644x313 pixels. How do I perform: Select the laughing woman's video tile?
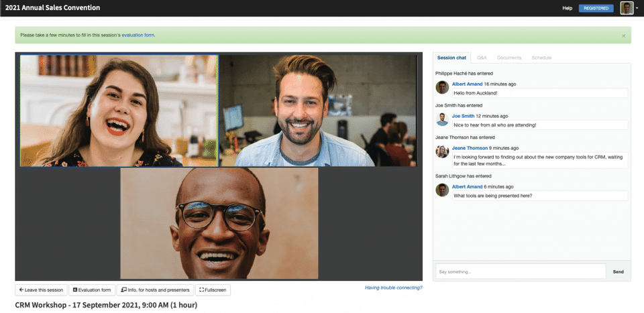tap(119, 111)
